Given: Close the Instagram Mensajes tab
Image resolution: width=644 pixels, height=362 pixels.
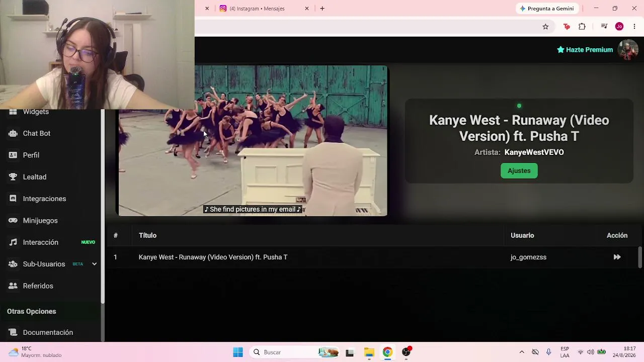Looking at the screenshot, I should (x=307, y=9).
